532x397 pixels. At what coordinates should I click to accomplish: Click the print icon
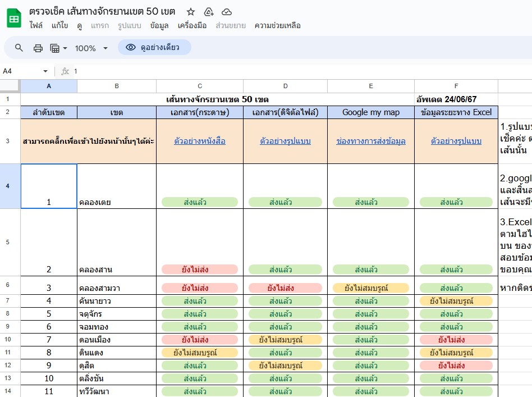pyautogui.click(x=38, y=48)
